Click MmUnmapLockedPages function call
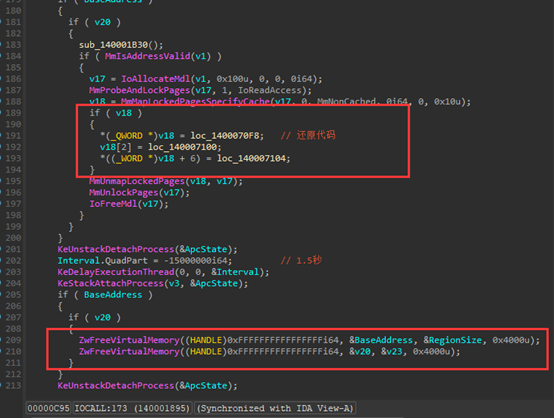 tap(137, 181)
